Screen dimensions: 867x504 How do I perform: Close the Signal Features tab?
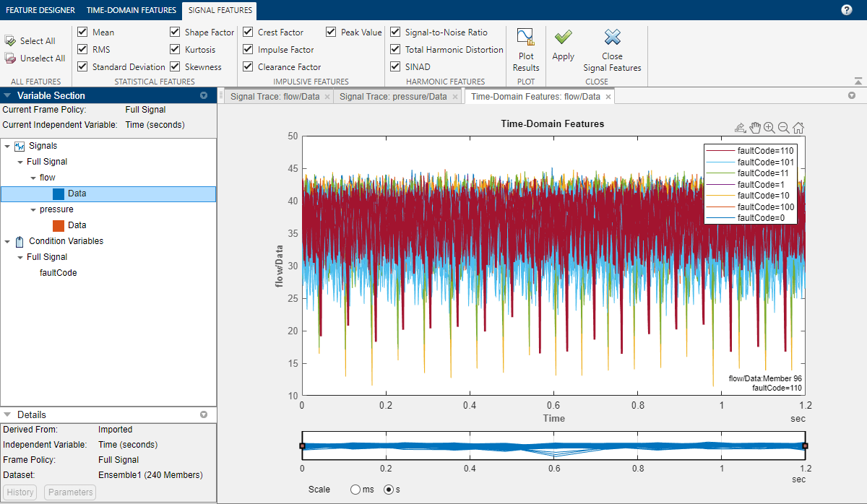point(612,50)
